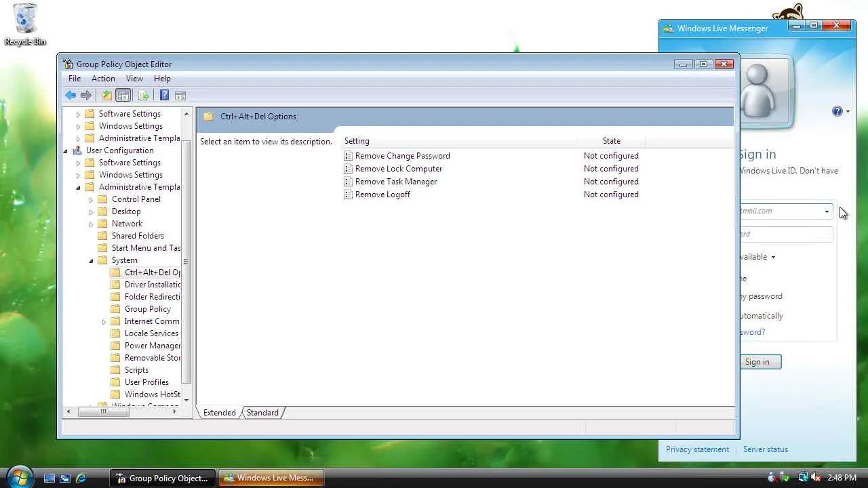Switch to Windows Live Messenger taskbar button
The width and height of the screenshot is (868, 488).
pyautogui.click(x=271, y=478)
